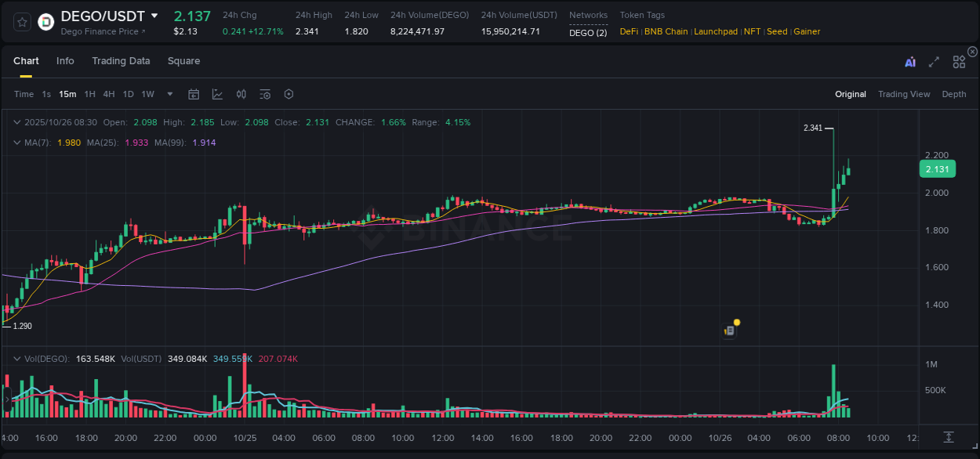Collapse the moving averages display row
Image resolution: width=980 pixels, height=459 pixels.
pos(17,143)
